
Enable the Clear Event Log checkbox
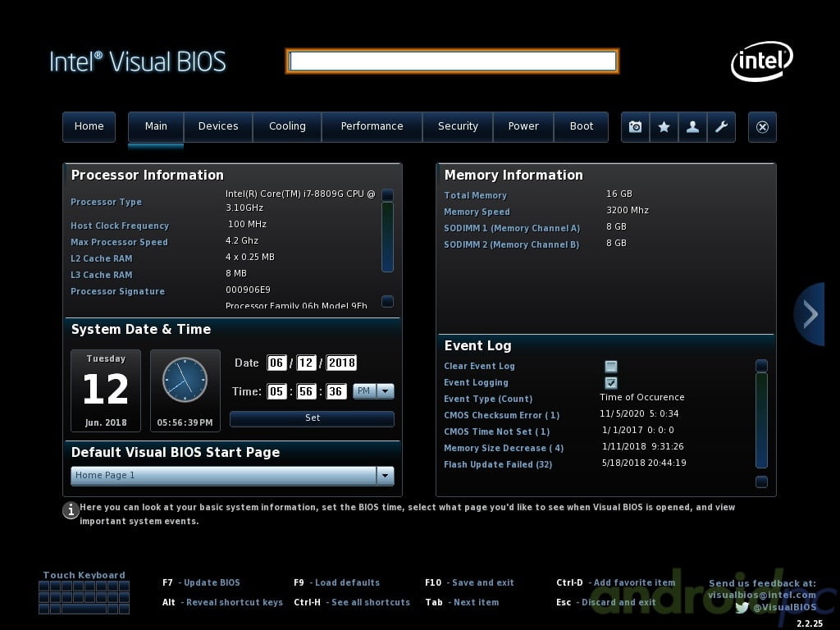(610, 367)
